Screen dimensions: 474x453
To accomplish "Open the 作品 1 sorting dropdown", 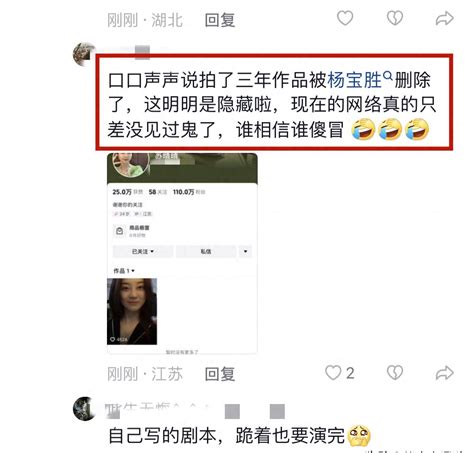I will [124, 271].
